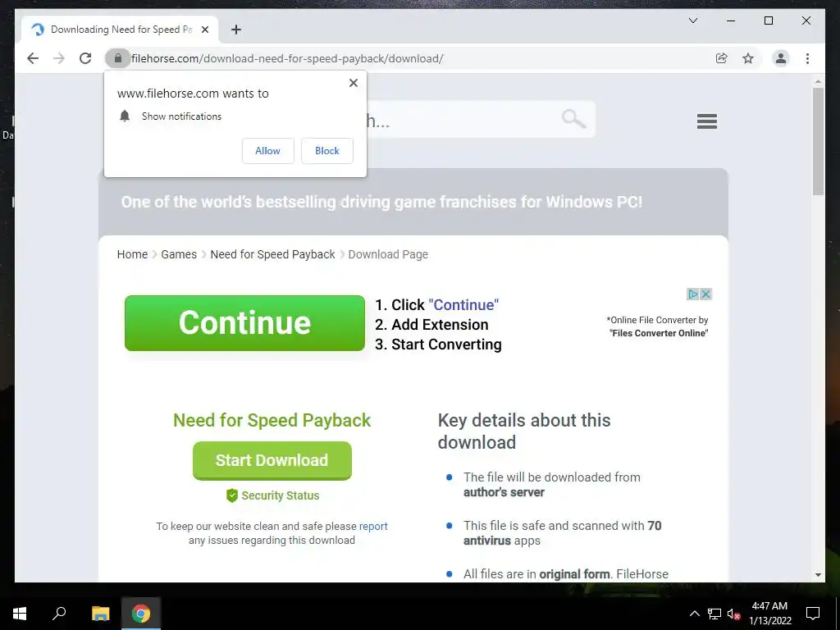Open the FileHorse hamburger menu
The image size is (840, 630).
[706, 121]
